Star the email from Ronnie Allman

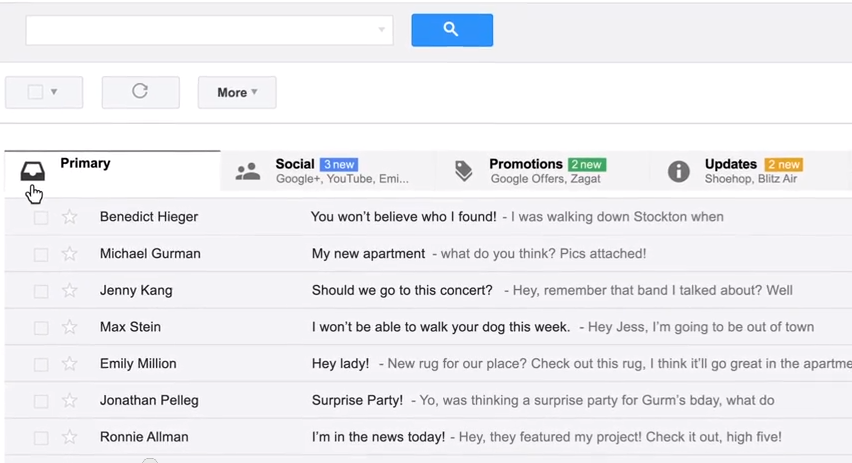click(69, 438)
